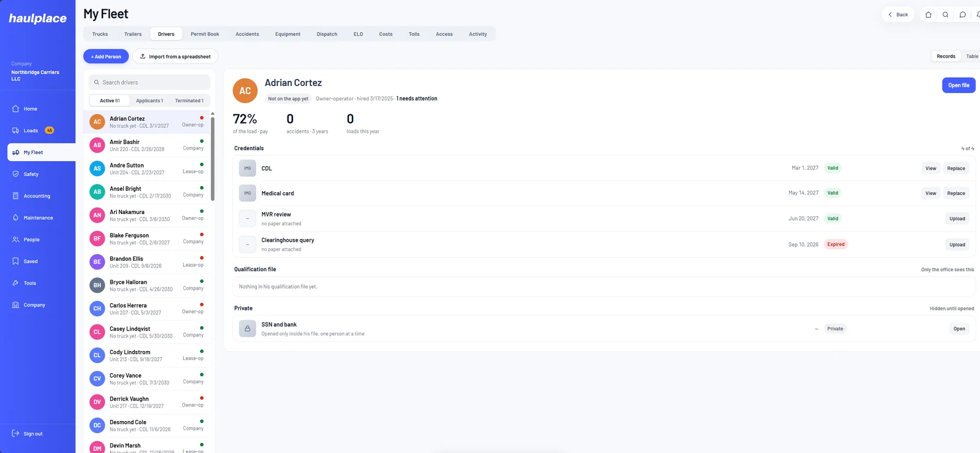This screenshot has height=453, width=980.
Task: Click the CDL image thumbnail
Action: pos(247,168)
